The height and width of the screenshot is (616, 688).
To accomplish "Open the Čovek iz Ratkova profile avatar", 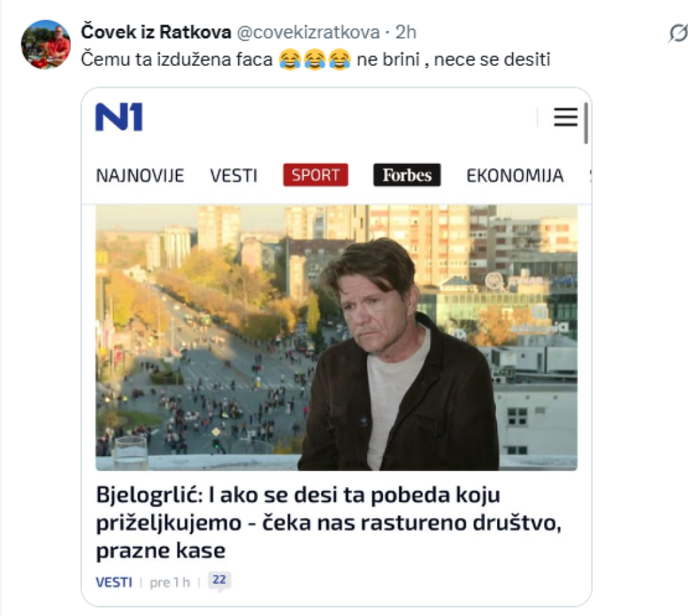I will point(46,44).
